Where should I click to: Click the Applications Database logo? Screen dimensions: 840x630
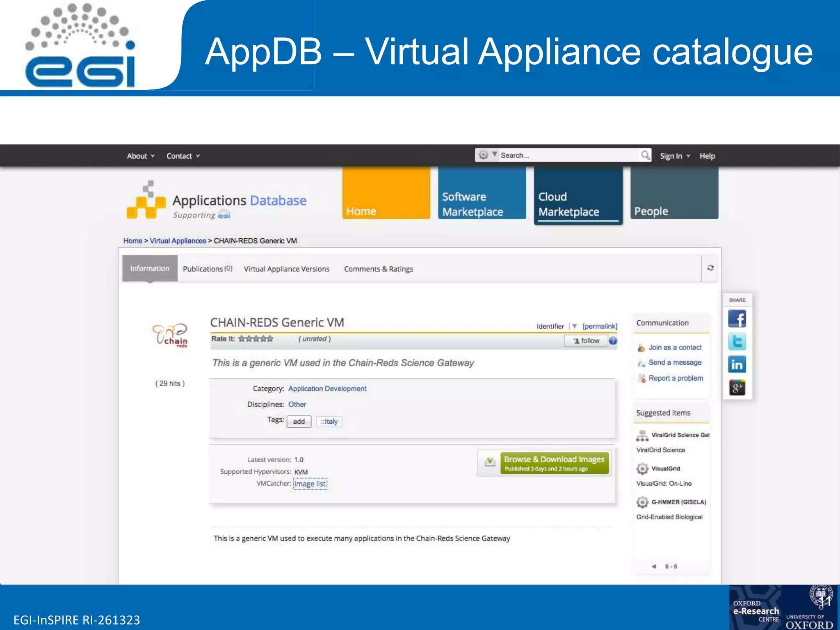[217, 200]
